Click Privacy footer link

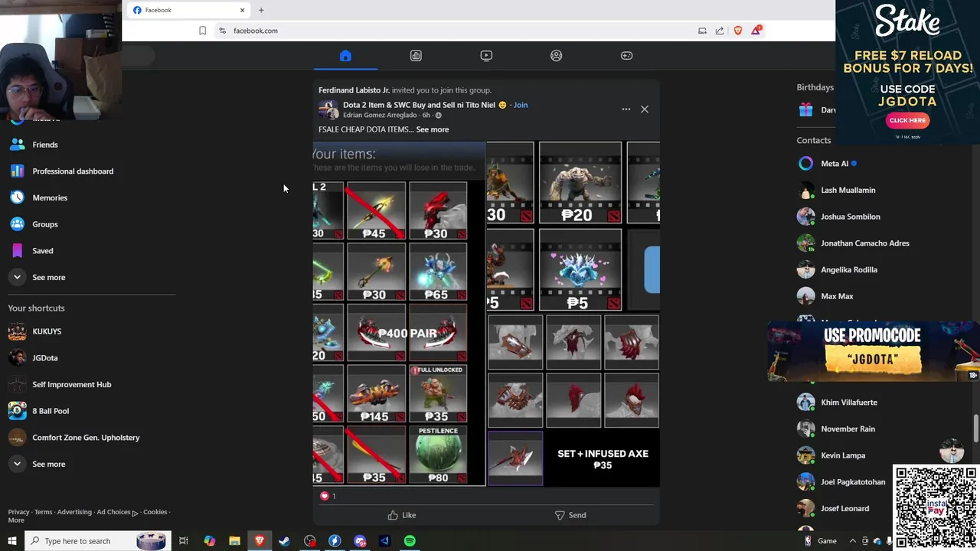pyautogui.click(x=18, y=512)
